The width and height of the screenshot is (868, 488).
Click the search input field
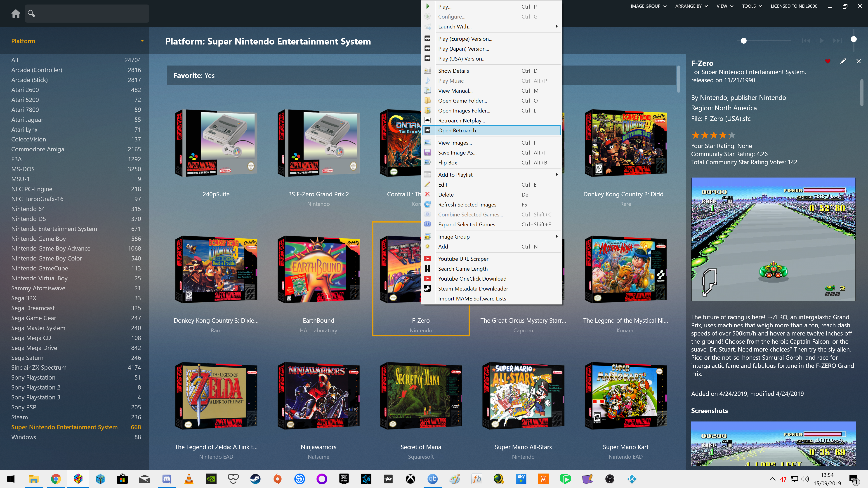pyautogui.click(x=87, y=14)
